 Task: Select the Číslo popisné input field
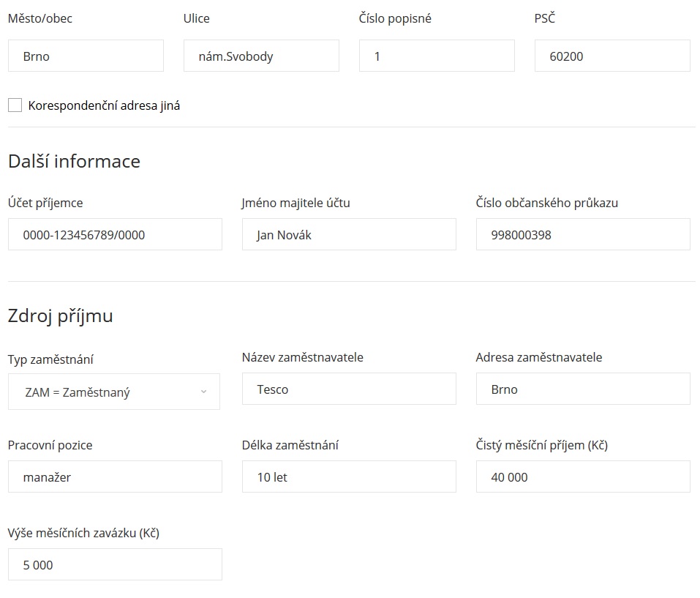pyautogui.click(x=437, y=56)
